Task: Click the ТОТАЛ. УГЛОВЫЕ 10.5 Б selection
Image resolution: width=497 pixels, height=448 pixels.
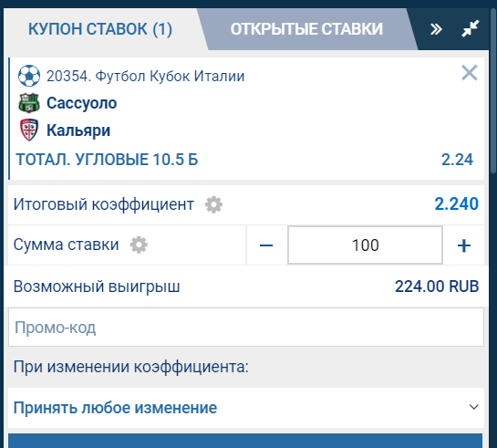Action: pyautogui.click(x=107, y=160)
